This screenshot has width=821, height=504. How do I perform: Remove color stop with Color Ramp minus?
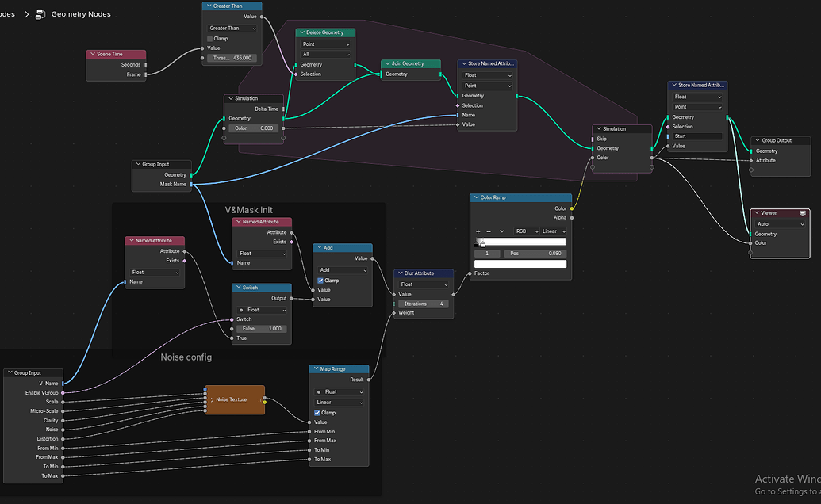tap(489, 231)
